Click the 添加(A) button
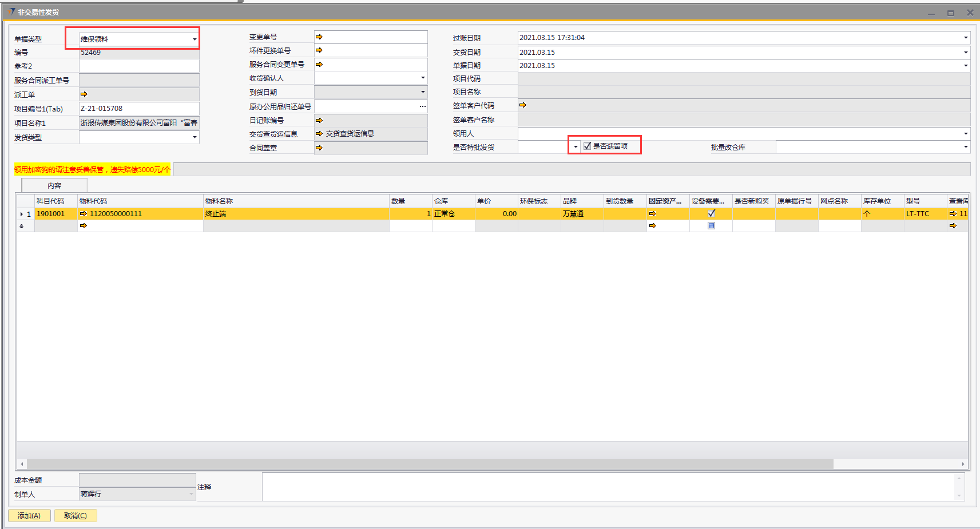The height and width of the screenshot is (529, 980). [x=29, y=516]
